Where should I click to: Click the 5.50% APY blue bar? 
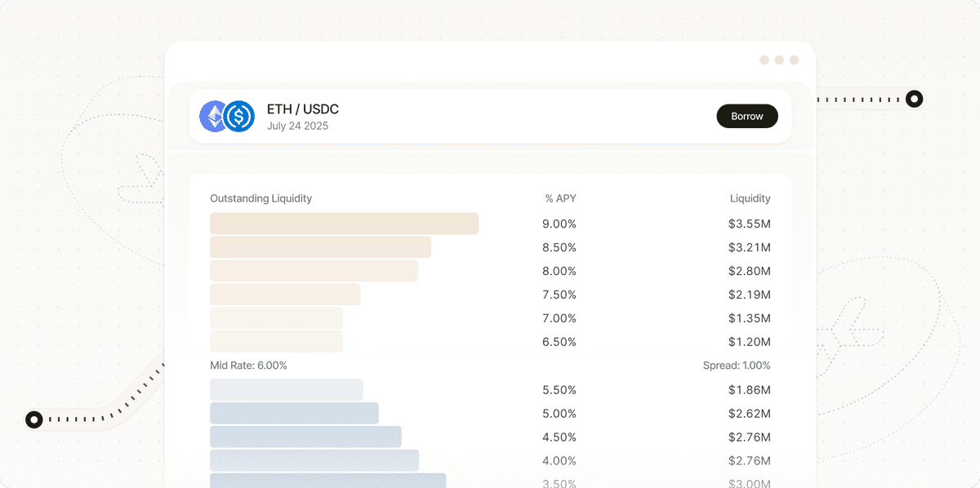pos(286,390)
